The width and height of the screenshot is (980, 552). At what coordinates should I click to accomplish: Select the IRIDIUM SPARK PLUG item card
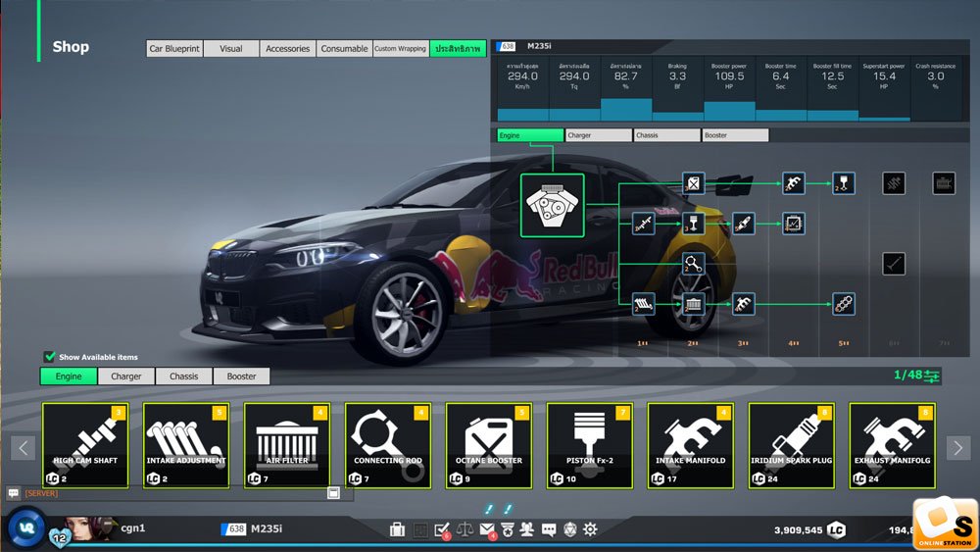pyautogui.click(x=791, y=446)
